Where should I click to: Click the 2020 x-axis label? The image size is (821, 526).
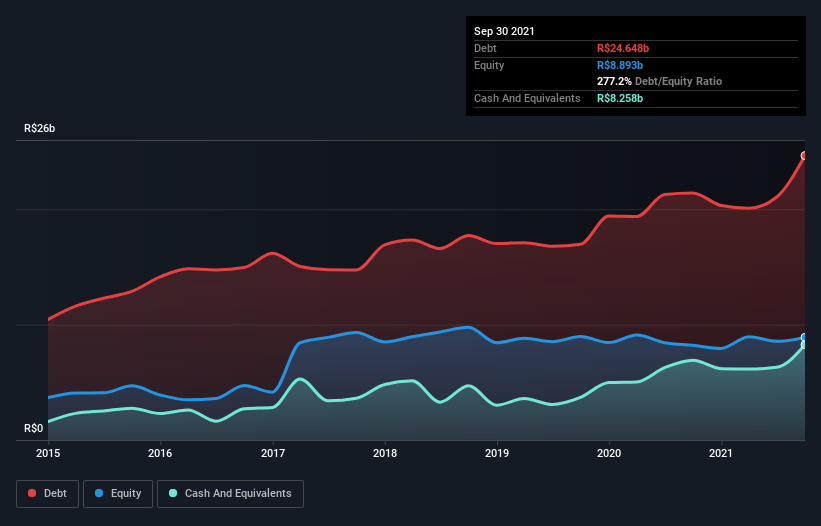point(609,453)
